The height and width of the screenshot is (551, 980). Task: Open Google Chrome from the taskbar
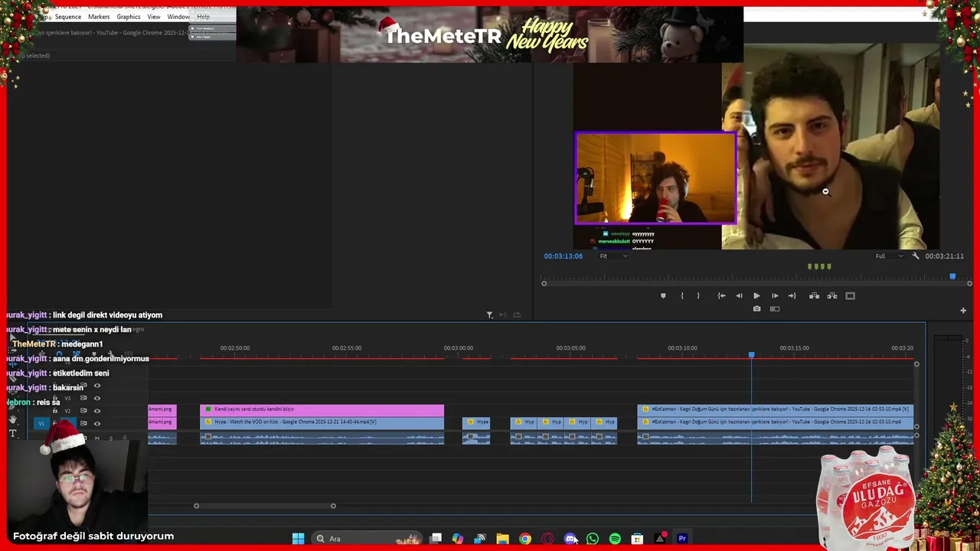pos(524,539)
